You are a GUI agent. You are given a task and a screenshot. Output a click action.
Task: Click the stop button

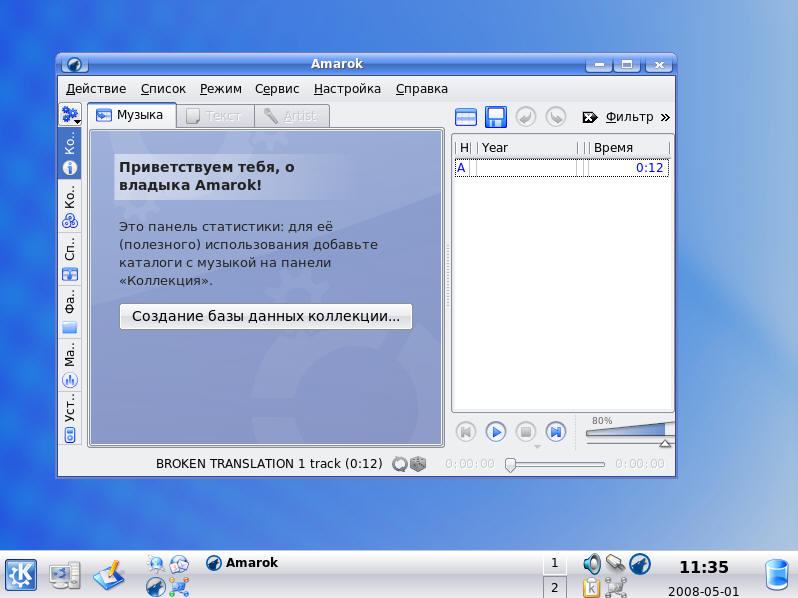click(526, 432)
